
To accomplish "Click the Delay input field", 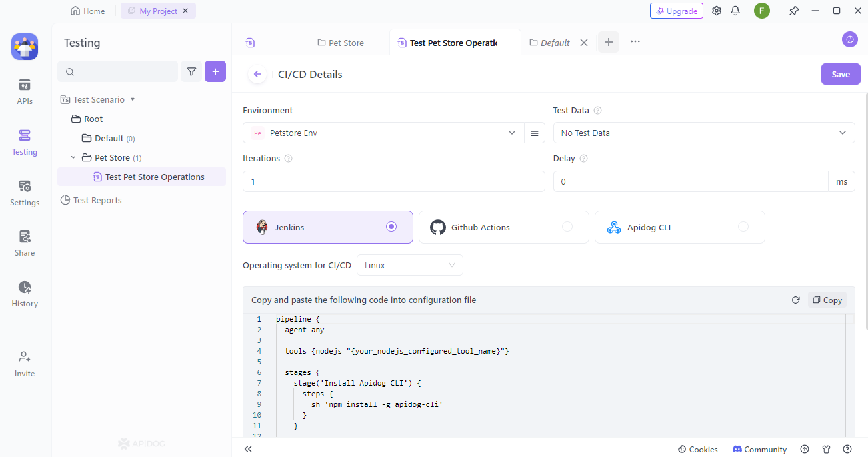I will point(691,181).
